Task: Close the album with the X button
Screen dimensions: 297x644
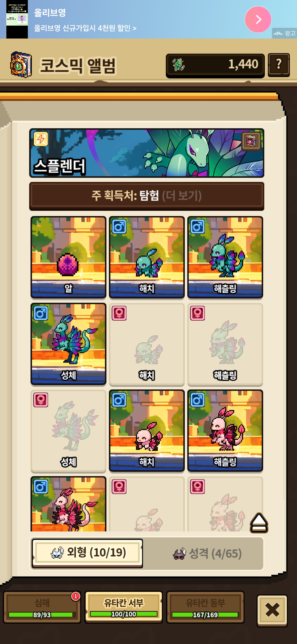Action: point(272,610)
